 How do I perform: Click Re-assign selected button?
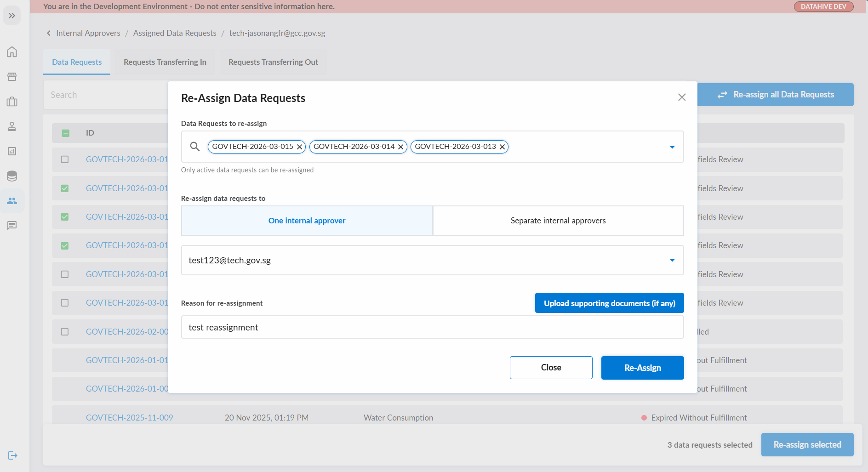point(807,444)
